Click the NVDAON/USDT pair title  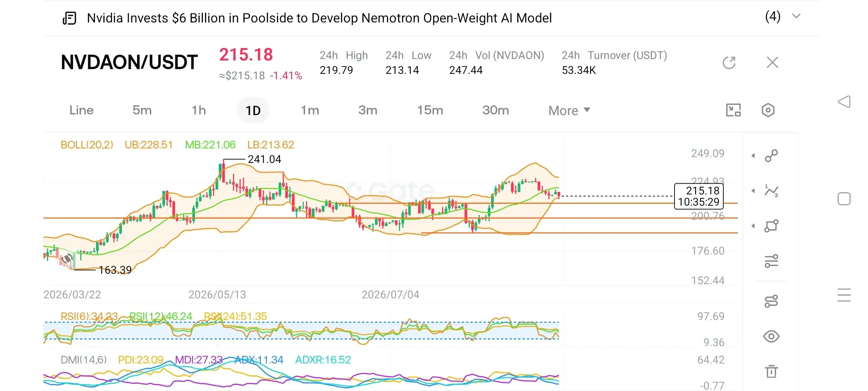pyautogui.click(x=129, y=62)
